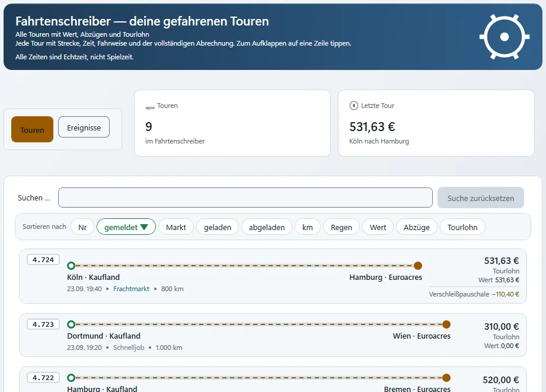Click the brown destination marker of tour 4.723
This screenshot has width=546, height=392.
point(446,324)
